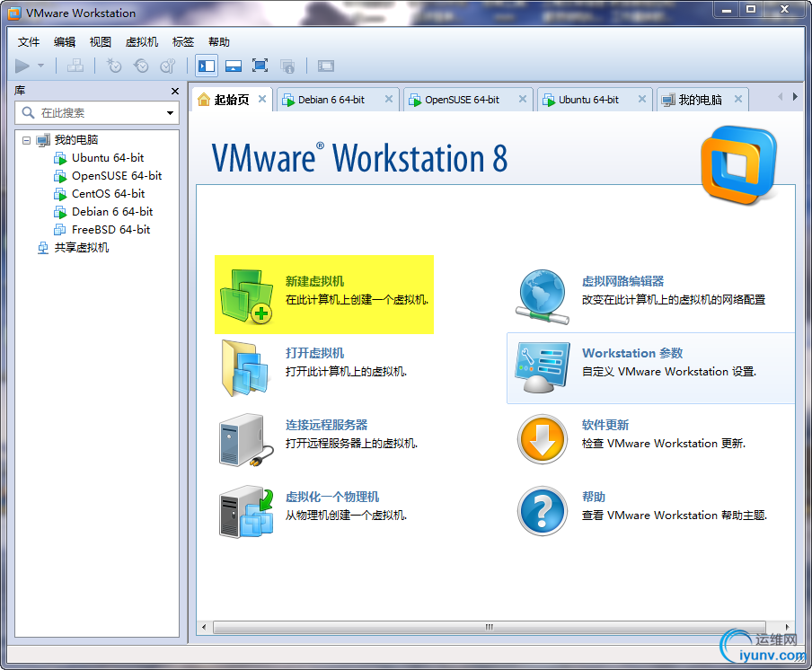Click the tab strip scroll-right arrow
The width and height of the screenshot is (812, 670).
(795, 97)
